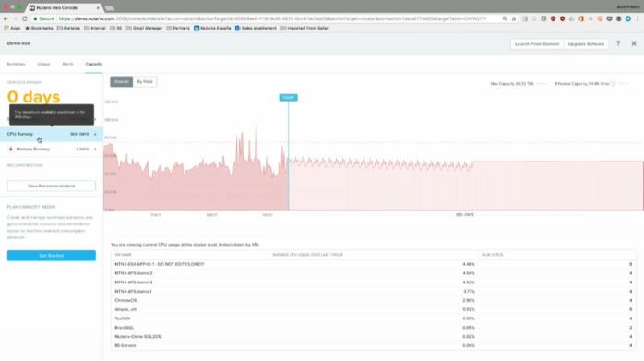Viewport: 644px width, 361px height.
Task: Click blue circular extension icon
Action: (628, 18)
